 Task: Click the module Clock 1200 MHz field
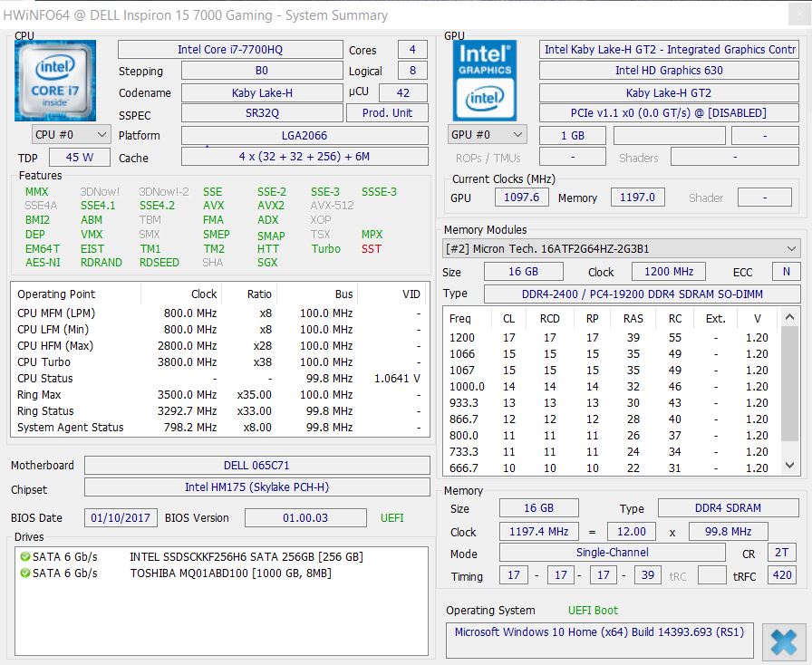669,272
